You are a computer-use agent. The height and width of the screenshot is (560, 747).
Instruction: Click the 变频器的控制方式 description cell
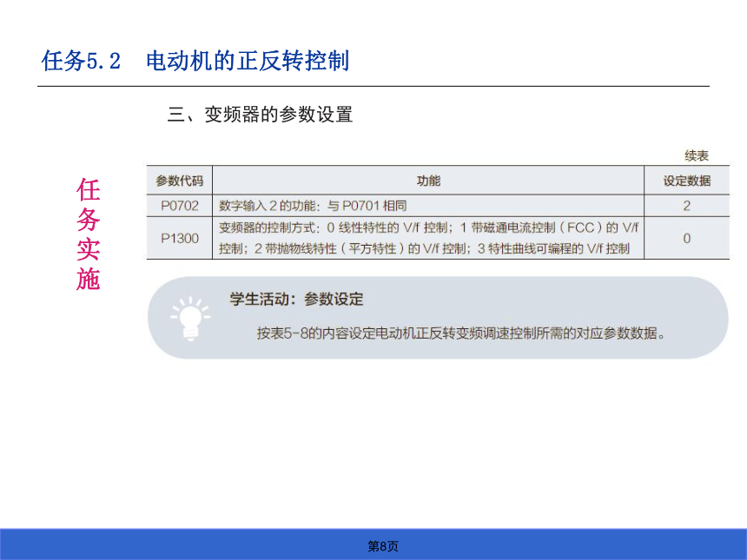point(428,238)
